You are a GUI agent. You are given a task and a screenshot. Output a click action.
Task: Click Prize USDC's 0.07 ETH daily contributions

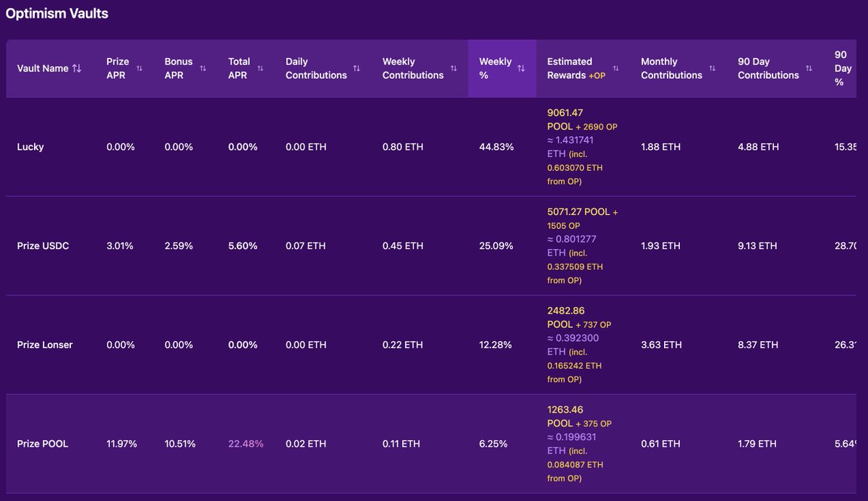[x=306, y=246]
